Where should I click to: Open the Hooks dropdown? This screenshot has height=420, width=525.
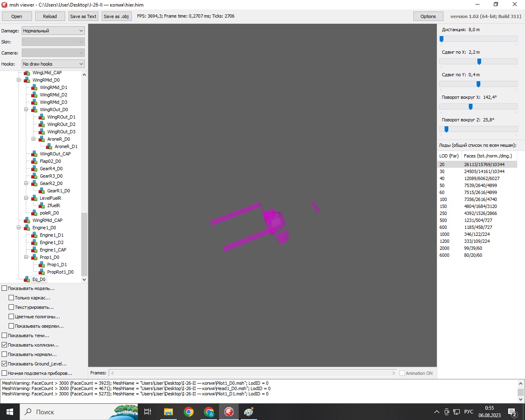point(53,64)
